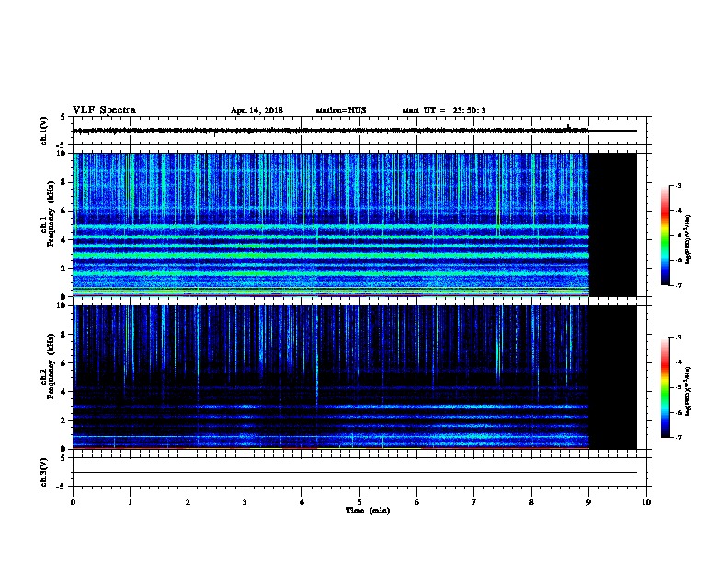This screenshot has height=563, width=728.
Task: Select the date text "Apr. 14, 2018"
Action: 256,110
